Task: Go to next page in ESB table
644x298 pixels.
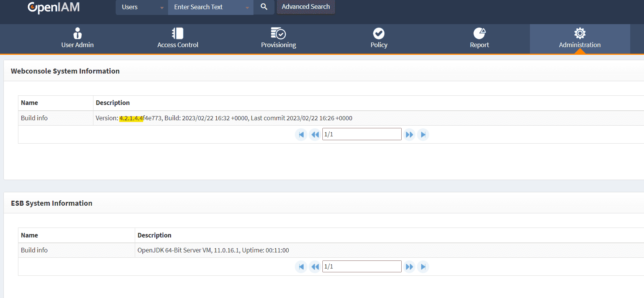Action: (x=409, y=267)
